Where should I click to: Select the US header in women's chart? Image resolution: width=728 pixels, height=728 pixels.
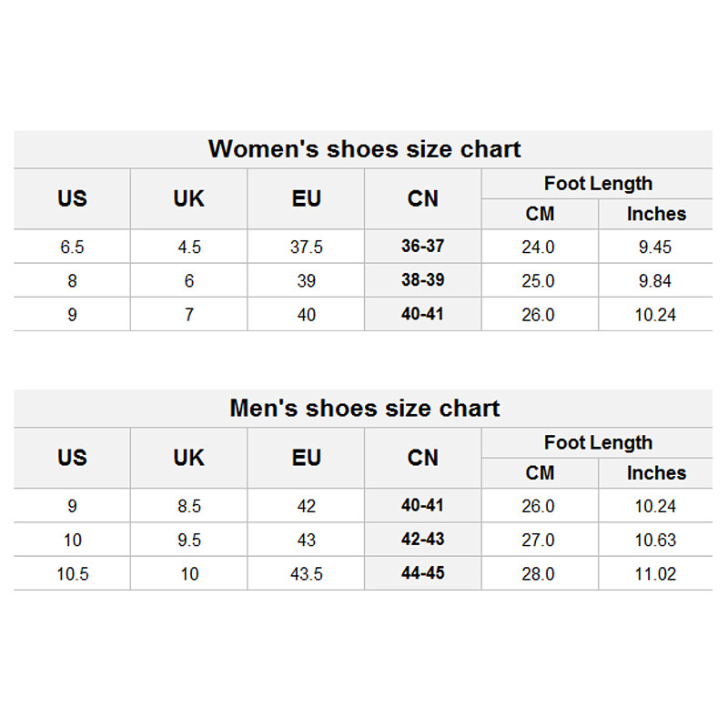point(72,198)
